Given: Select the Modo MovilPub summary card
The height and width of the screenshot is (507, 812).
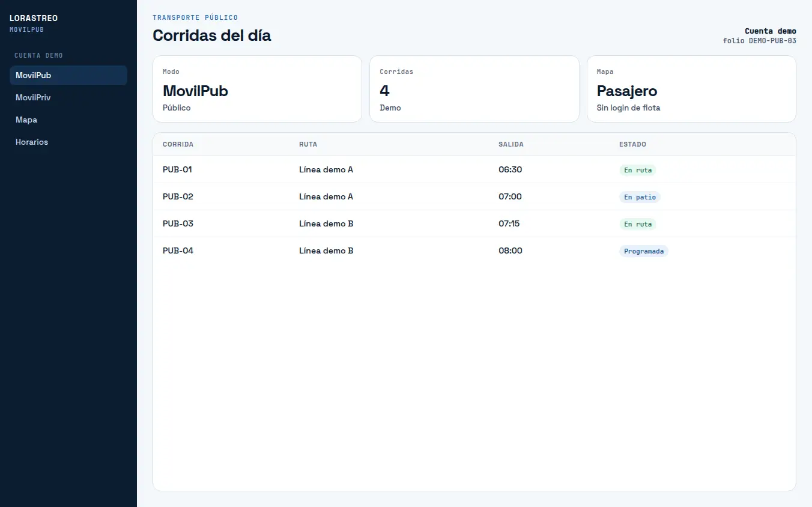Looking at the screenshot, I should tap(257, 89).
